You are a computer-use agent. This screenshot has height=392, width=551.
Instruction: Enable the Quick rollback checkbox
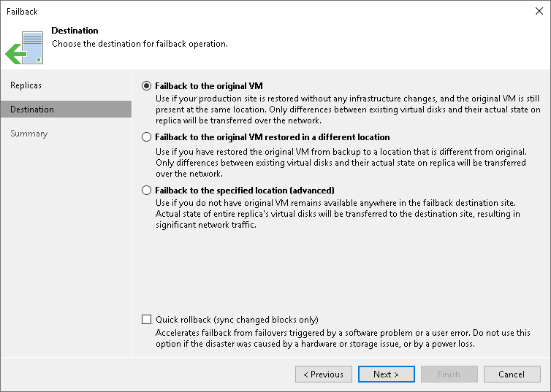coord(147,320)
